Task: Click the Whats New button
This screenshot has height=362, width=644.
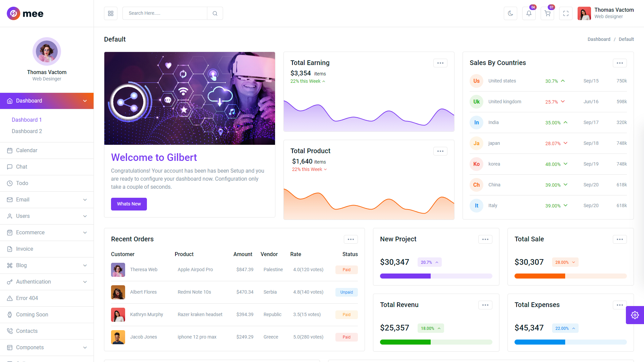Action: (x=129, y=204)
